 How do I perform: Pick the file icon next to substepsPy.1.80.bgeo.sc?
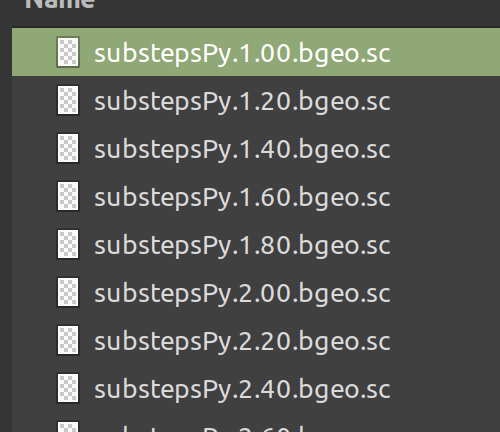click(x=68, y=244)
